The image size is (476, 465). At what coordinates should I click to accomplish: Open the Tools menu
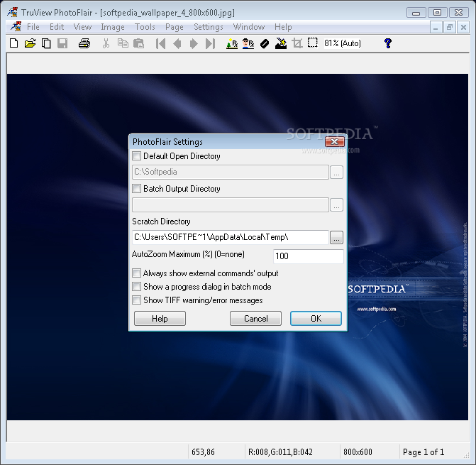pyautogui.click(x=145, y=27)
